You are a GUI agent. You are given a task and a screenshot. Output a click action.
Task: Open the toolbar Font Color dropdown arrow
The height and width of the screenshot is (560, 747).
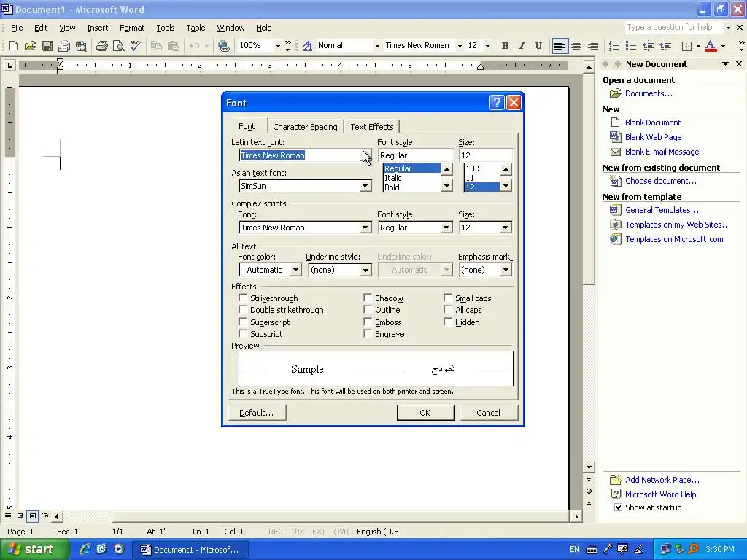723,46
